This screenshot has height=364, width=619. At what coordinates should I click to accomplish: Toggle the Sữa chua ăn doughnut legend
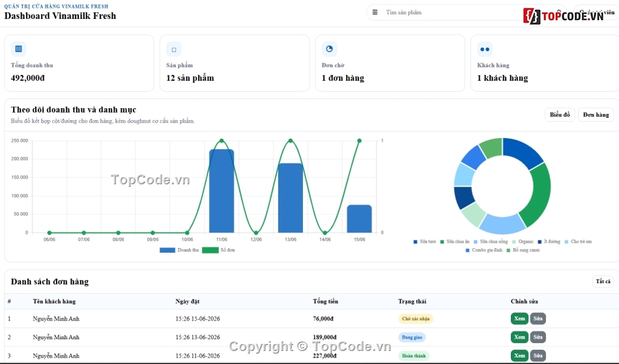[455, 242]
